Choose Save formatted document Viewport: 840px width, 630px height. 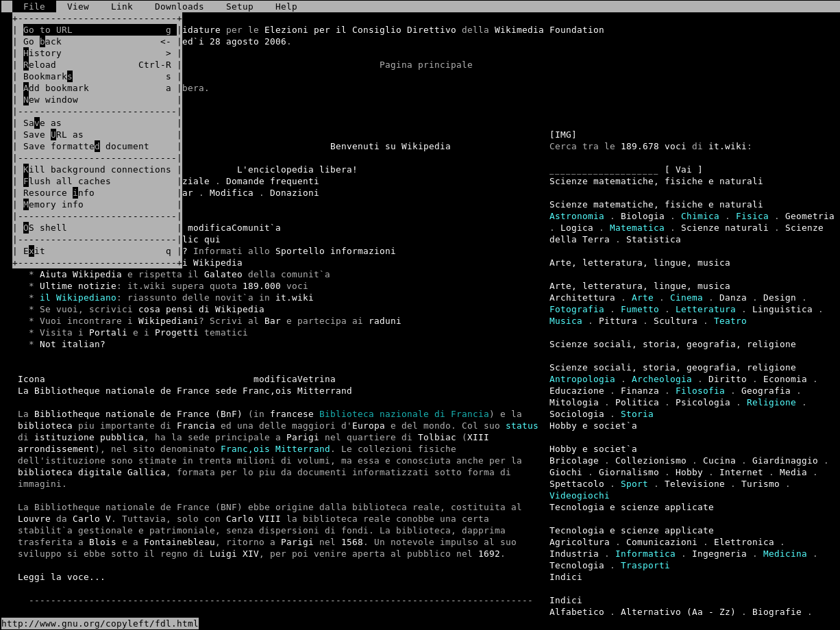click(x=97, y=147)
